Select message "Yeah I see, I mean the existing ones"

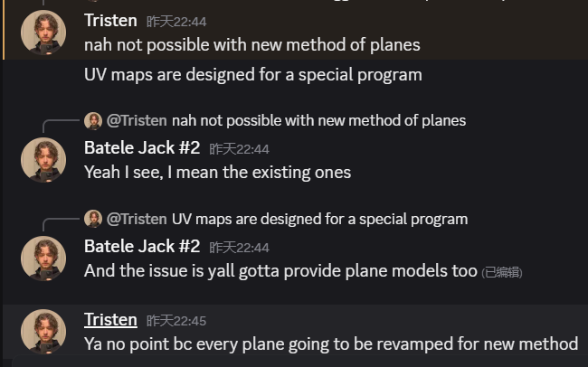[217, 172]
